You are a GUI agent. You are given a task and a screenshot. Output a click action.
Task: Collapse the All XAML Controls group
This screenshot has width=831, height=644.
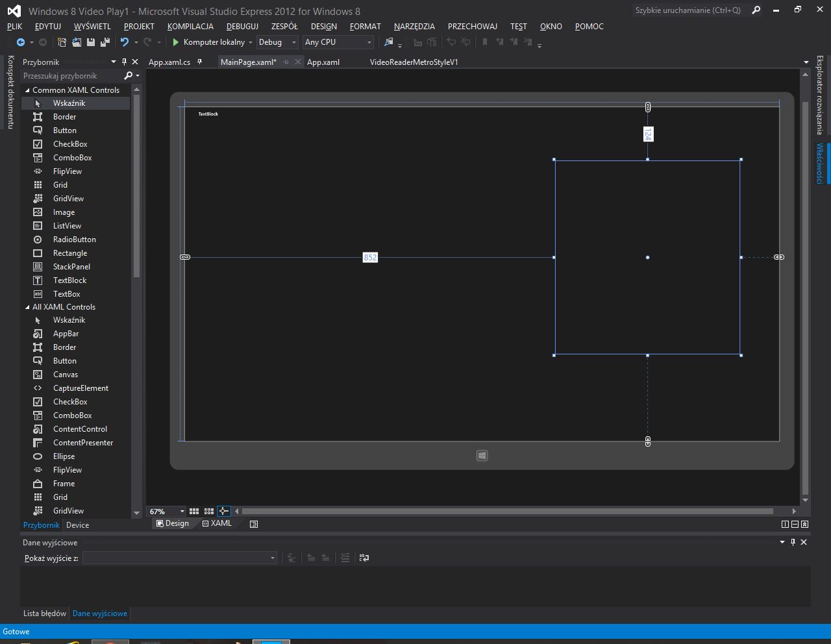pos(27,307)
